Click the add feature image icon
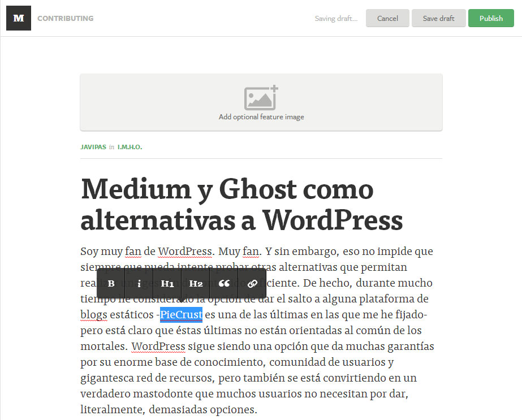 (261, 98)
